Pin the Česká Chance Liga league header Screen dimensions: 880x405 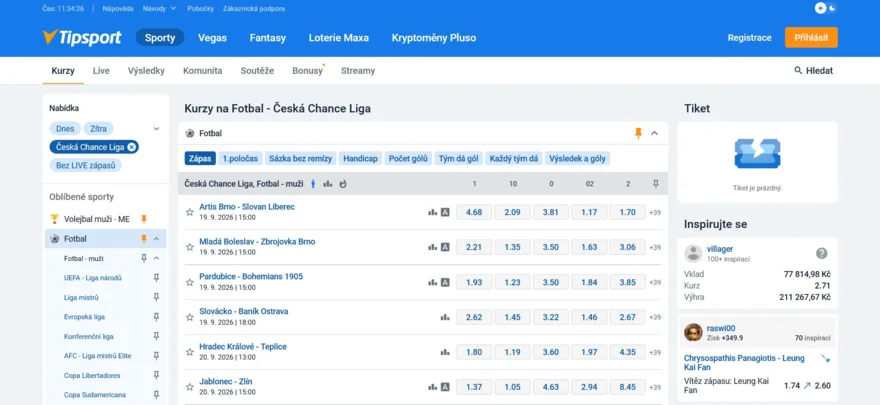tap(656, 184)
